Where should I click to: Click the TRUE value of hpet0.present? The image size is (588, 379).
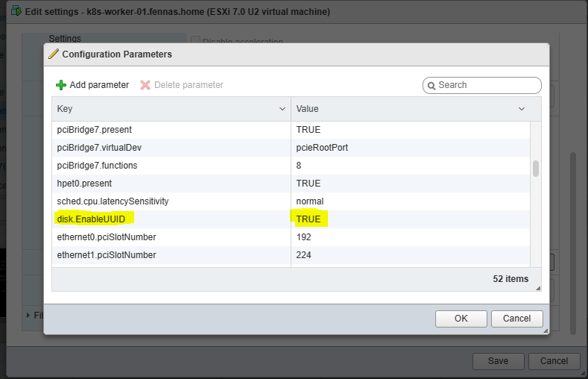click(x=309, y=184)
